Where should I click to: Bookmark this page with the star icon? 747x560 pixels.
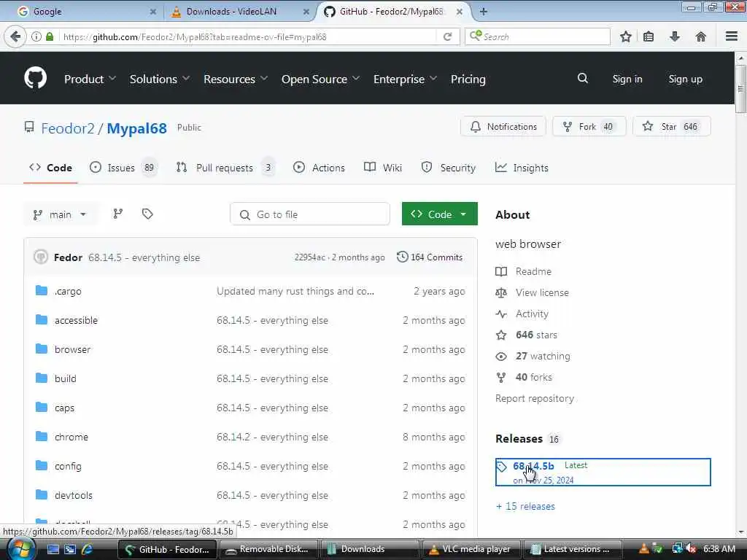point(625,36)
